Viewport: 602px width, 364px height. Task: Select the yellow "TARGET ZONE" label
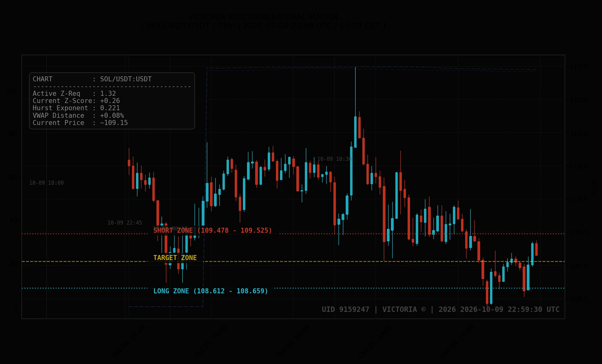(x=175, y=258)
